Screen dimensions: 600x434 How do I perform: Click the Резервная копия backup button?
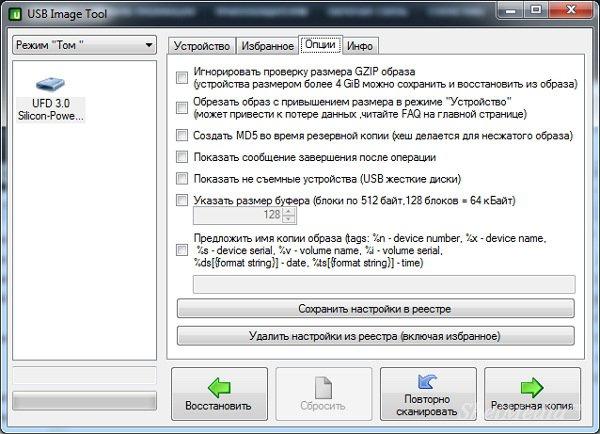[532, 394]
